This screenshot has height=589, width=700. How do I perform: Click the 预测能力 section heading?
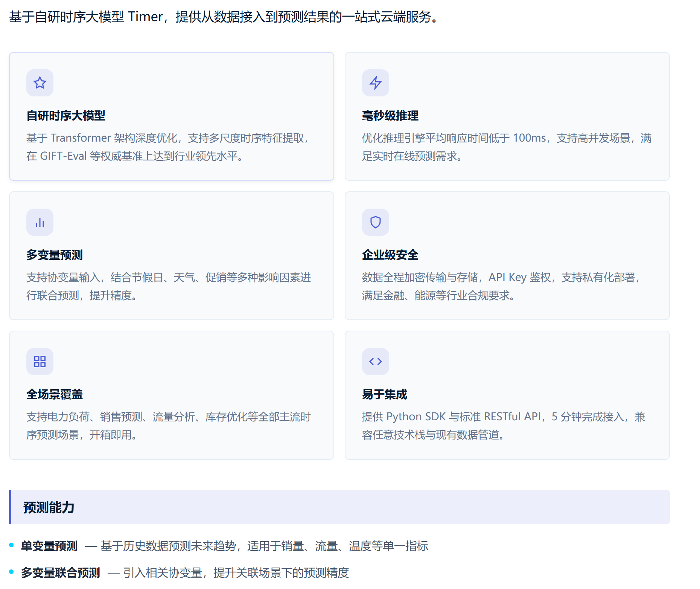click(49, 507)
